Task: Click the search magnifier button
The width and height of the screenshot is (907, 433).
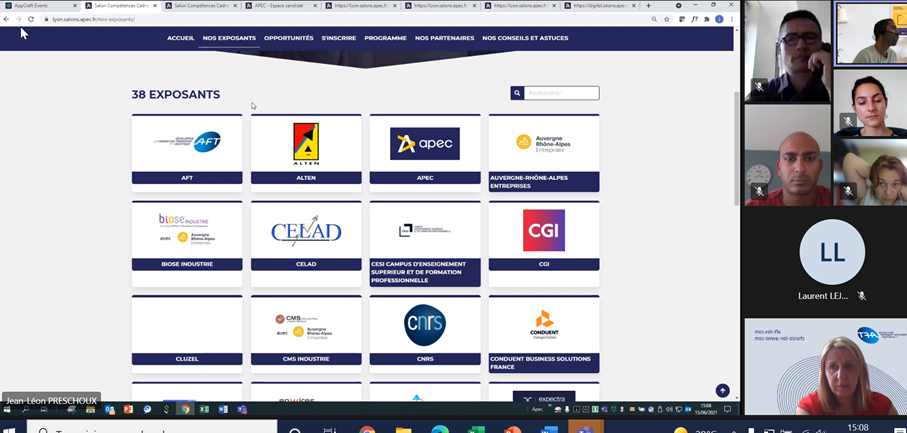Action: pyautogui.click(x=517, y=93)
